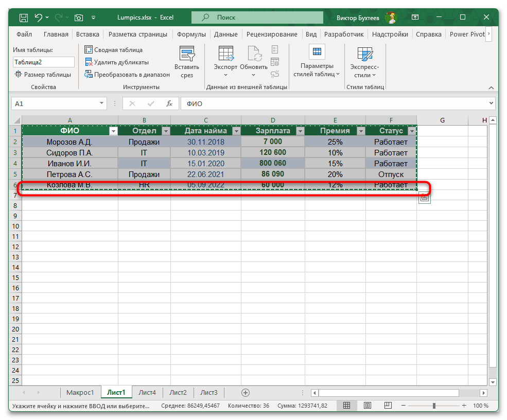This screenshot has width=507, height=420.
Task: Click inside the Имя таблицы input field
Action: (x=43, y=62)
